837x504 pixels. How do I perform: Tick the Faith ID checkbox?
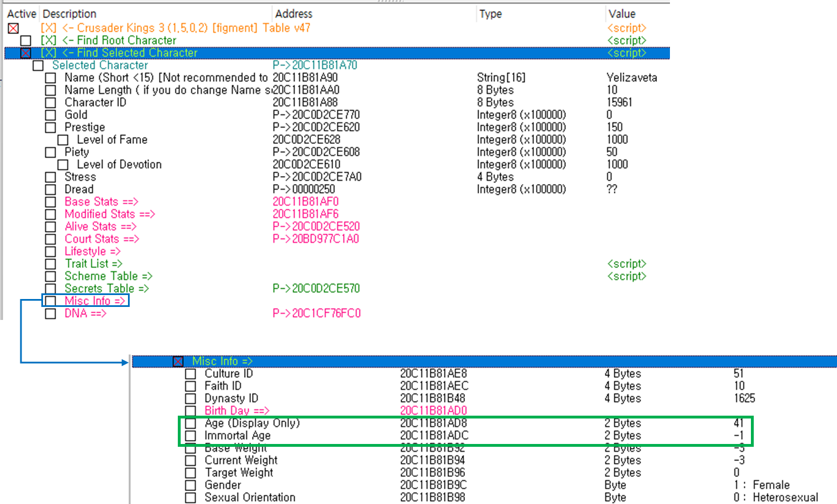click(190, 387)
